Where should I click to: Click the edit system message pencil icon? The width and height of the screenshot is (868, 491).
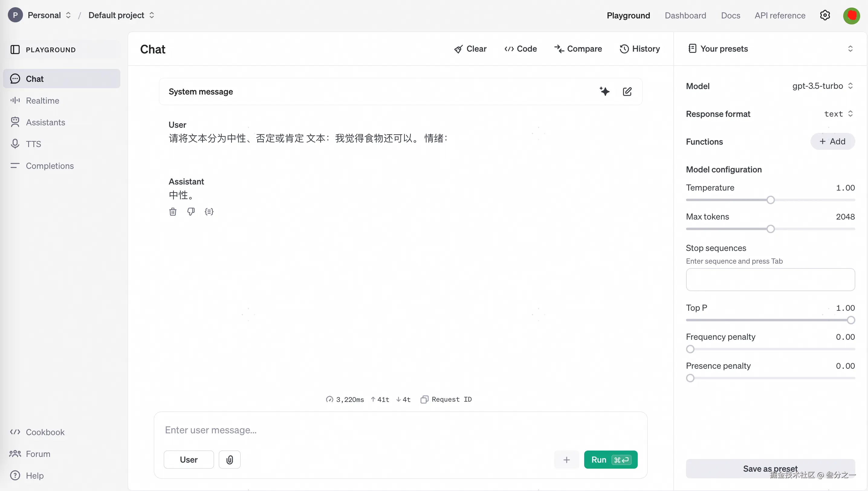[627, 91]
